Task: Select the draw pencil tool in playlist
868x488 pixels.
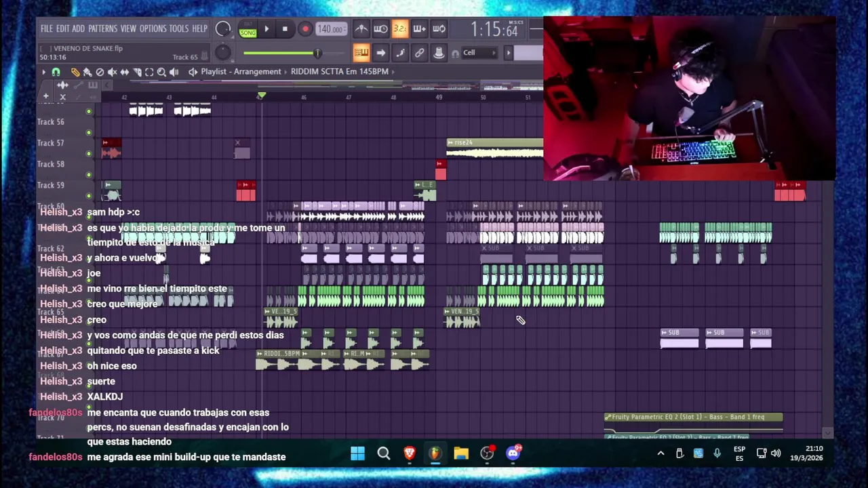Action: click(x=75, y=72)
